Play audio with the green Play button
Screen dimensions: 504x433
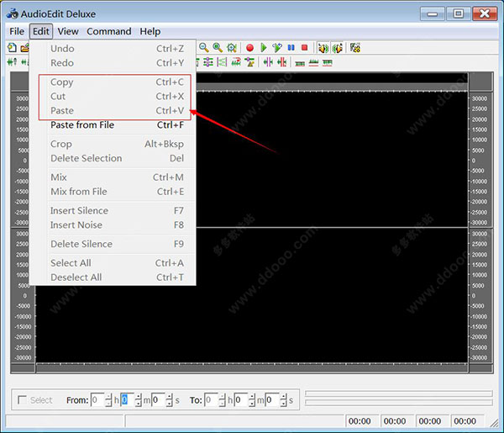tap(264, 48)
